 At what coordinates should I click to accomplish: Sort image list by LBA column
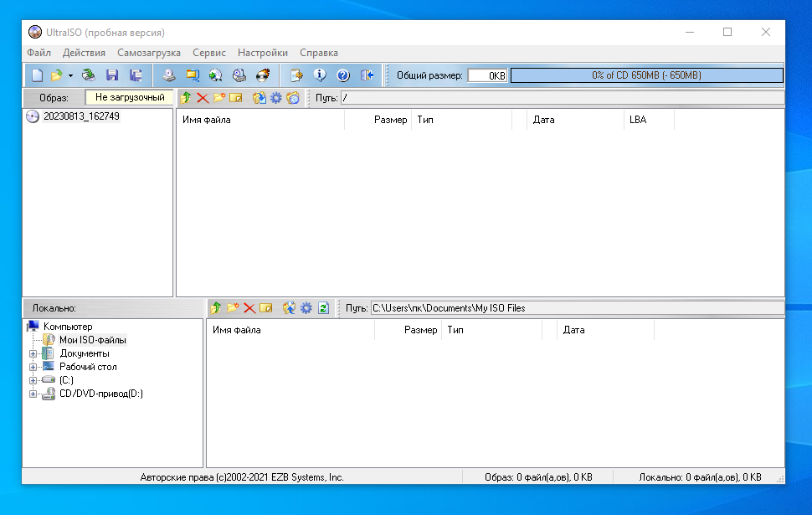(x=649, y=120)
